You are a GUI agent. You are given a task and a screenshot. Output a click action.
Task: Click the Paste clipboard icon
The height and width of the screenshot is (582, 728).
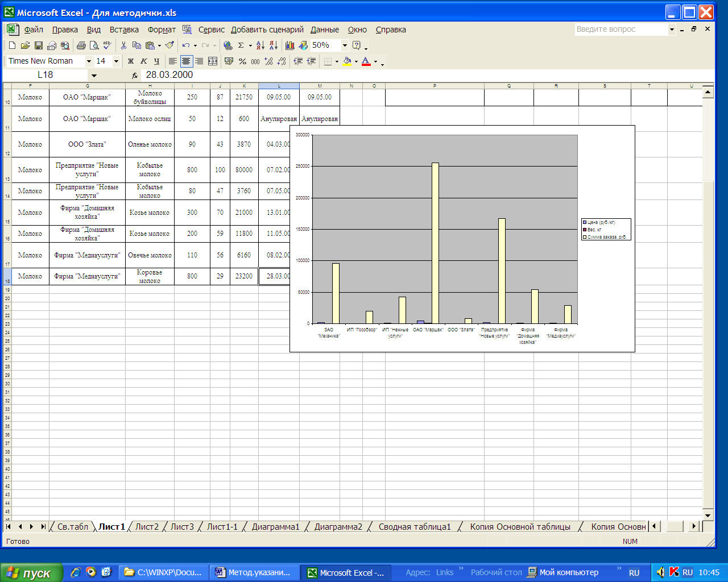tap(150, 45)
